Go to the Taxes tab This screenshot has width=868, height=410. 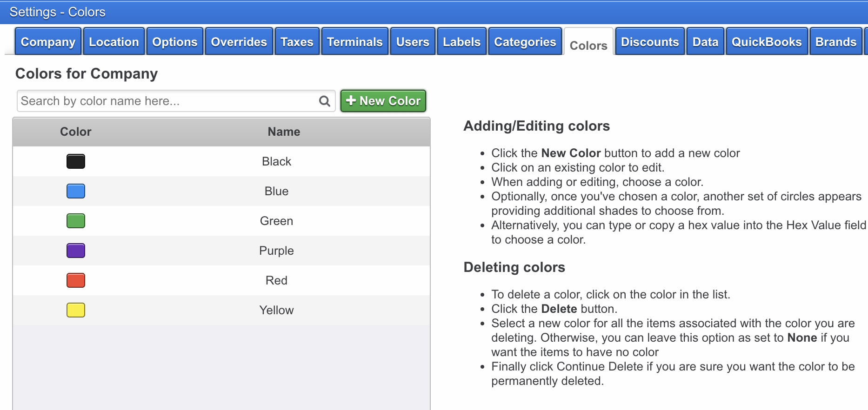(297, 42)
